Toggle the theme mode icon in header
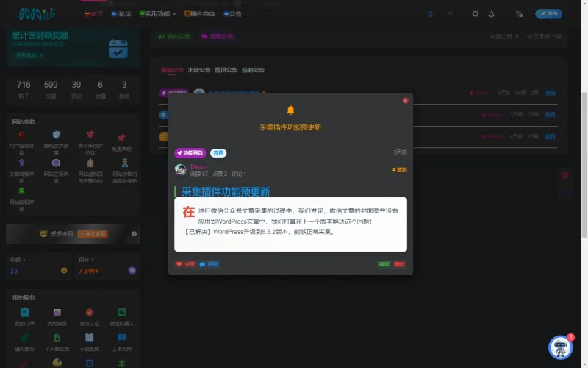The image size is (588, 368). tap(475, 14)
